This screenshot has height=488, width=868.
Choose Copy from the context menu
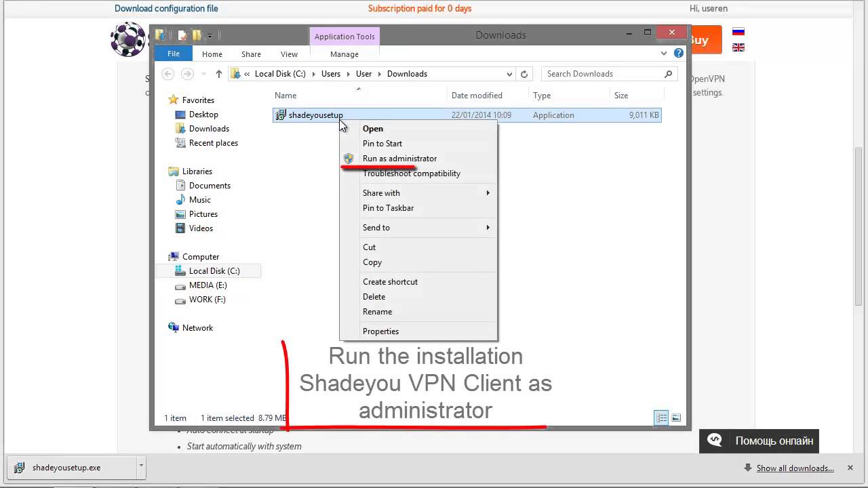[x=418, y=262]
